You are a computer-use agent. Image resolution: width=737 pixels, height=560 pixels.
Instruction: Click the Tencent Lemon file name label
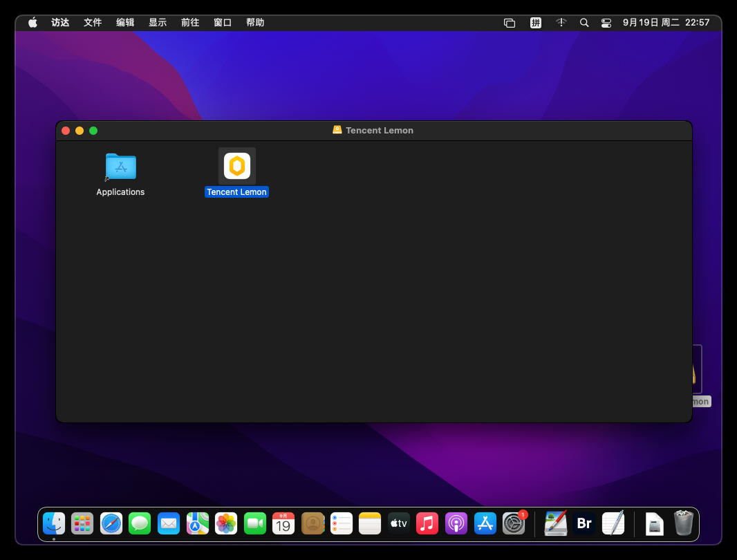point(236,192)
